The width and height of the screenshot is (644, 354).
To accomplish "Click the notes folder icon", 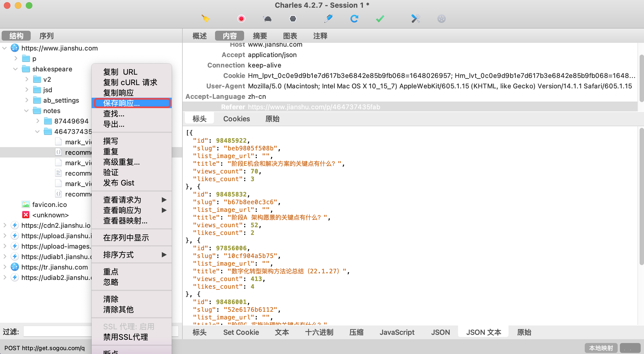I will coord(37,110).
